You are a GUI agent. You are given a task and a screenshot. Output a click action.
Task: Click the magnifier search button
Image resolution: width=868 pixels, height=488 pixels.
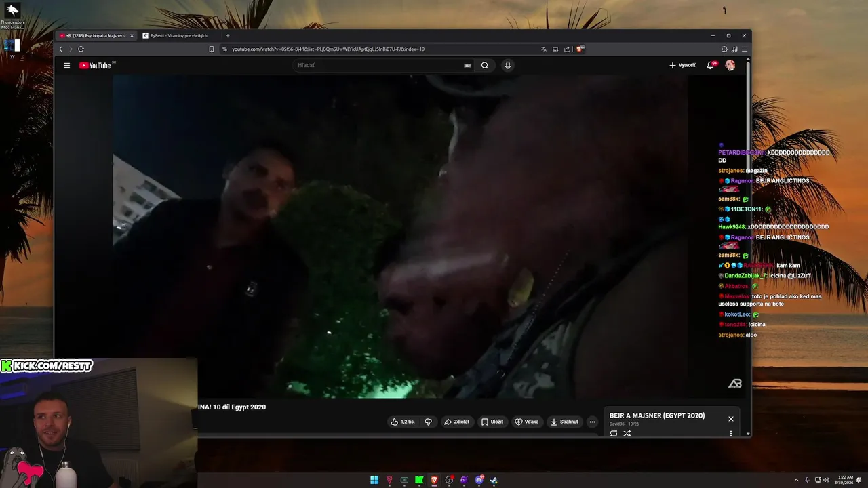pyautogui.click(x=485, y=65)
